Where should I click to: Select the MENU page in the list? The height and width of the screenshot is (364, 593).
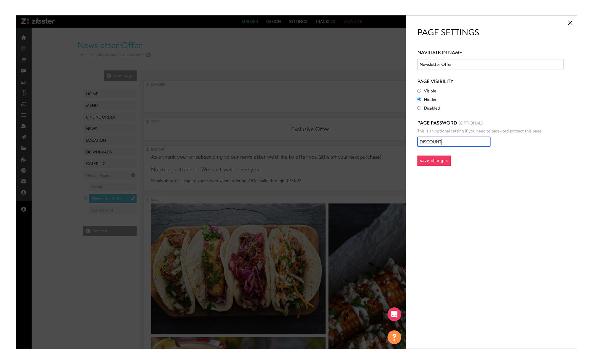[110, 106]
